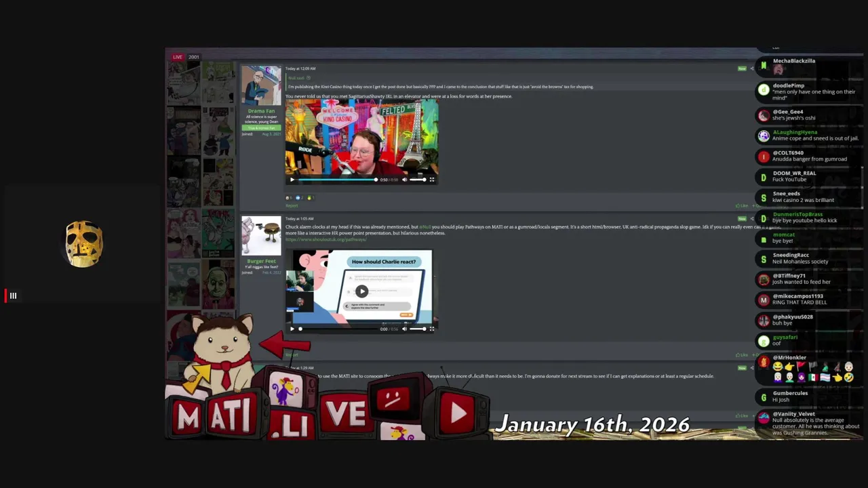Click the @Null mention in Burger Feet's post
The image size is (868, 488).
(x=425, y=227)
